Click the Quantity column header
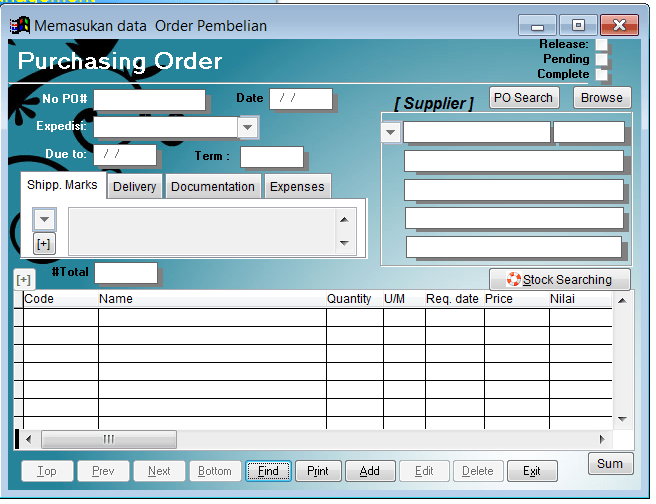The image size is (656, 504). (x=355, y=299)
